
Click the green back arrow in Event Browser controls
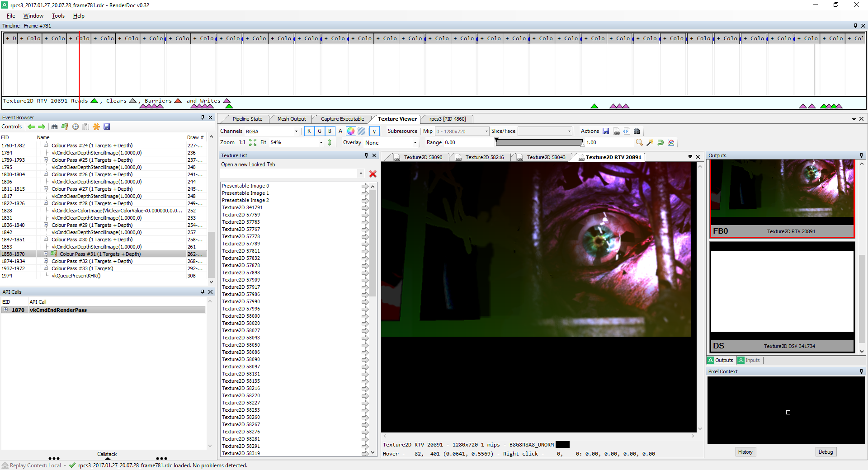pyautogui.click(x=31, y=127)
